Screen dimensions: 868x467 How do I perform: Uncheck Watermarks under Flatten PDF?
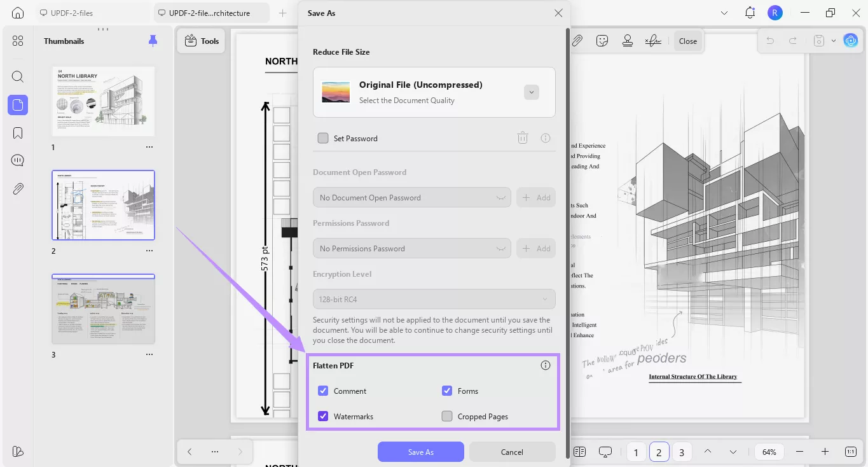(x=324, y=416)
